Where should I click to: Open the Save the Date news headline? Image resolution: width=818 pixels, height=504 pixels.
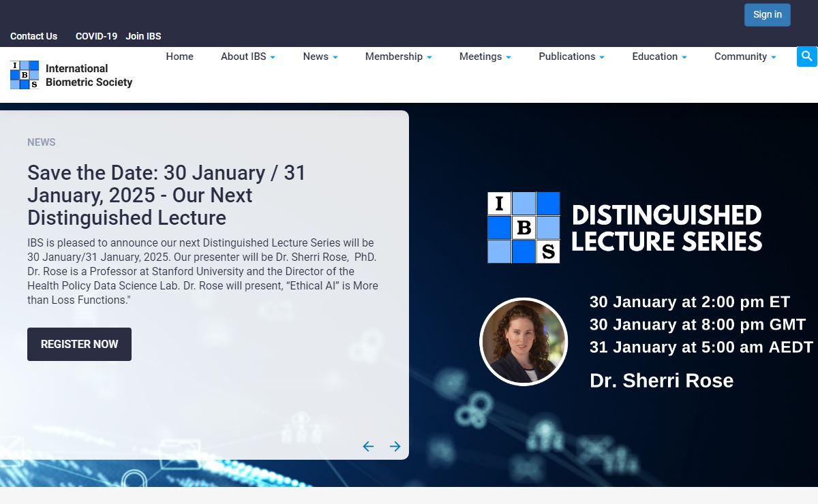(166, 195)
